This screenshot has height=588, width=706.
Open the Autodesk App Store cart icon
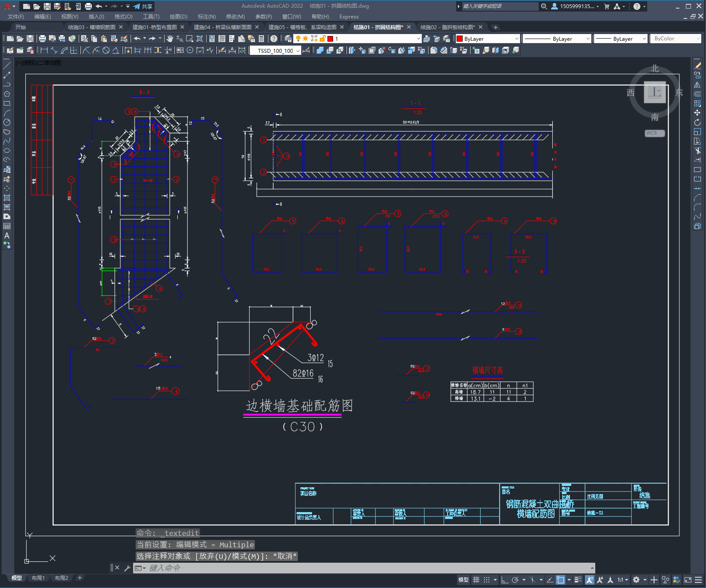(x=607, y=6)
